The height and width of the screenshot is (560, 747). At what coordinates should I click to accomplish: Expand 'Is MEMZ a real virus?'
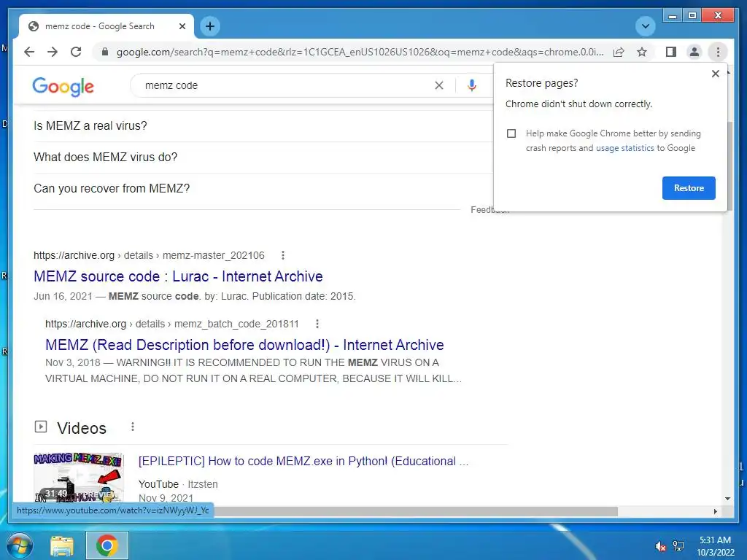(x=262, y=125)
